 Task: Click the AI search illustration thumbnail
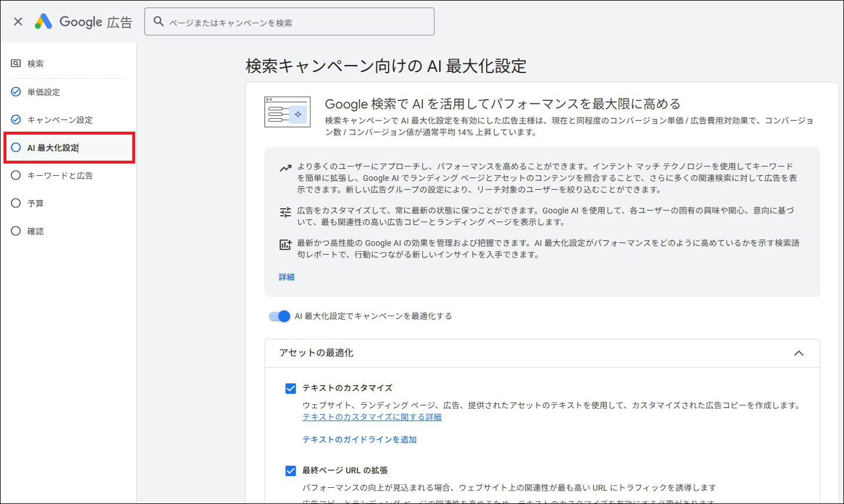[288, 112]
